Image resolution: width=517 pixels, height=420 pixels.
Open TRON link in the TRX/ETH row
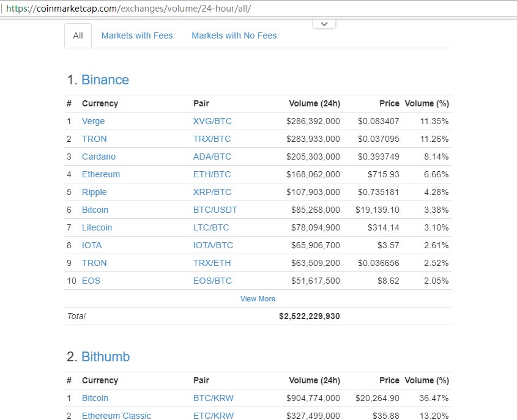click(94, 263)
